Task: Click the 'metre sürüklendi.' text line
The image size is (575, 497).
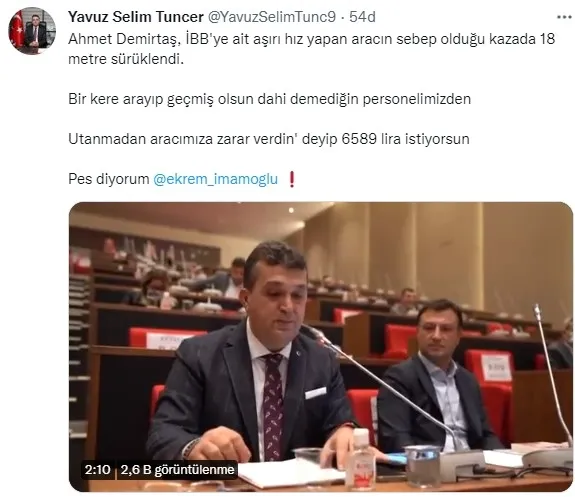Action: (126, 59)
